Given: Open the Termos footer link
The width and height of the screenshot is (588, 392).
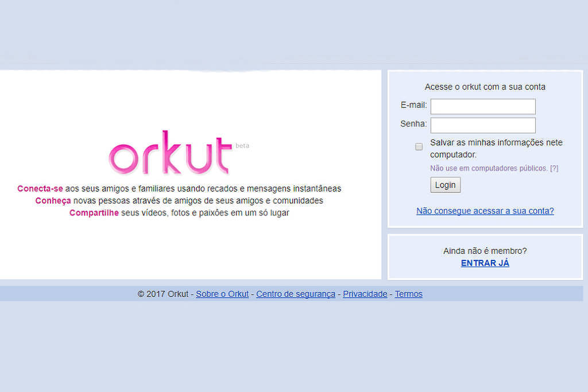Looking at the screenshot, I should coord(408,294).
